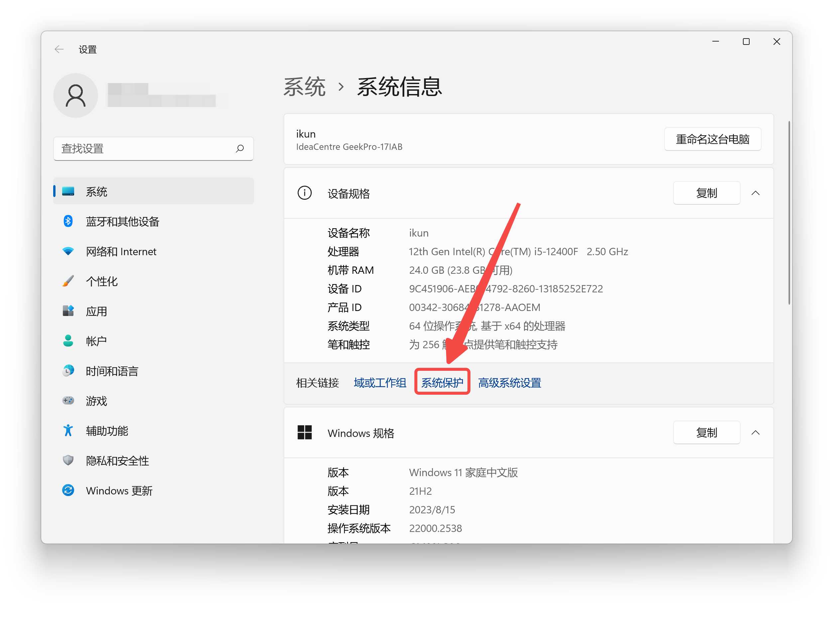Click the 查找设置 search field
This screenshot has width=840, height=618.
pyautogui.click(x=154, y=149)
